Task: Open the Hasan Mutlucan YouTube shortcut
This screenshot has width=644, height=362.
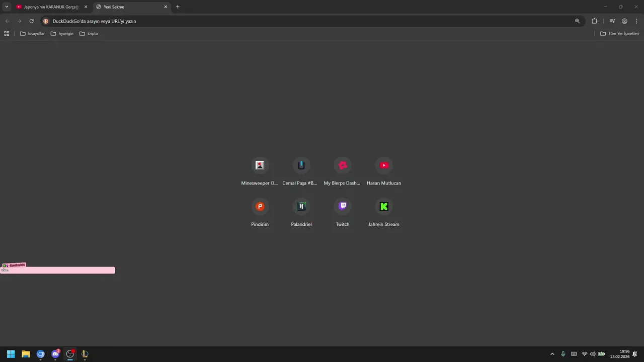Action: 384,171
